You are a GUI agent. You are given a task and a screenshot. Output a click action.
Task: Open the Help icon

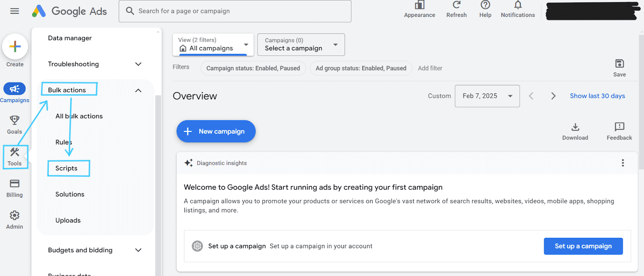pos(485,5)
